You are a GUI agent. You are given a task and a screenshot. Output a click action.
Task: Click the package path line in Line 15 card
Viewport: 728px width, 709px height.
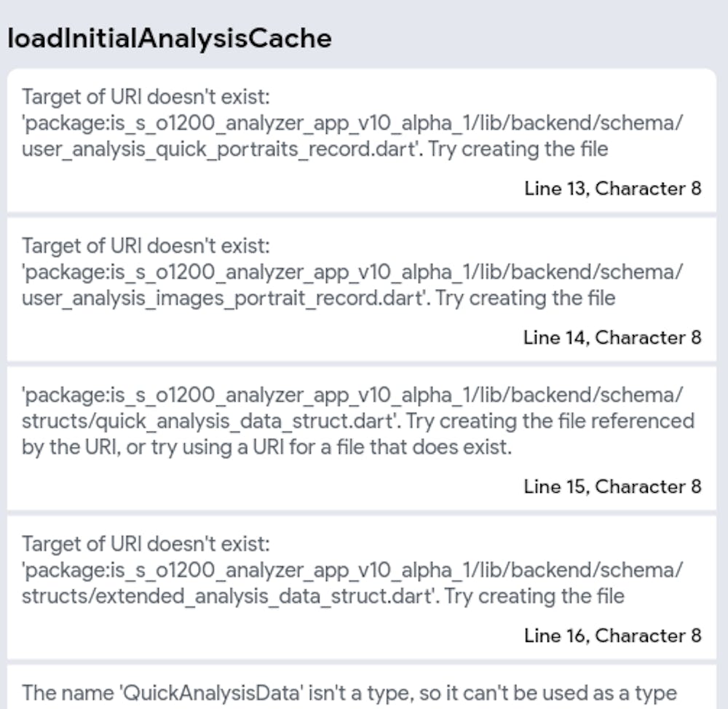352,395
